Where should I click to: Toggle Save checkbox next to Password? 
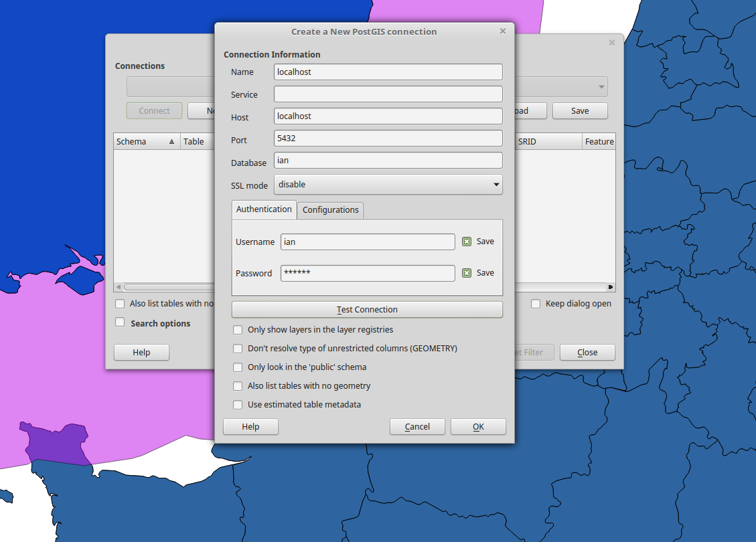tap(467, 273)
